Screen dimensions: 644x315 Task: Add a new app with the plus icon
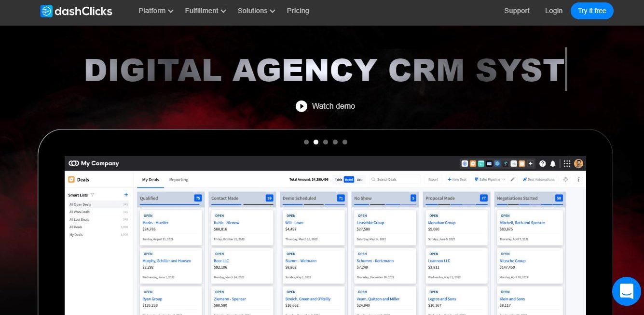click(530, 163)
